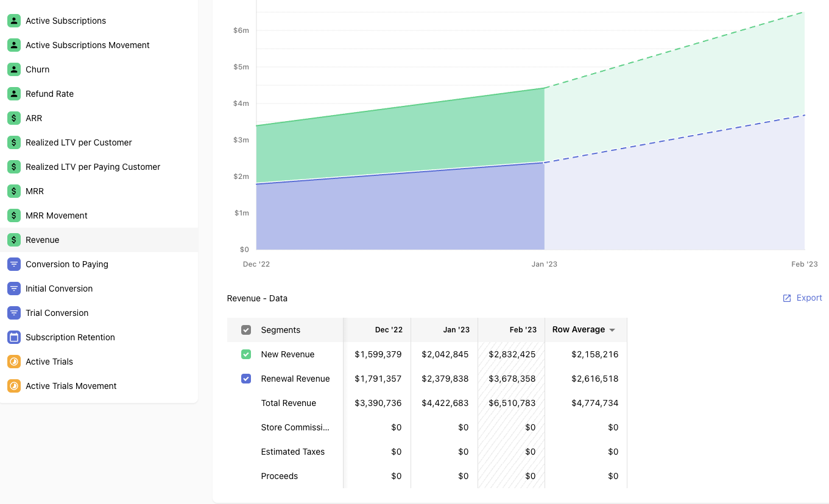Open Realized LTV per Paying Customer
This screenshot has width=829, height=504.
click(x=93, y=167)
